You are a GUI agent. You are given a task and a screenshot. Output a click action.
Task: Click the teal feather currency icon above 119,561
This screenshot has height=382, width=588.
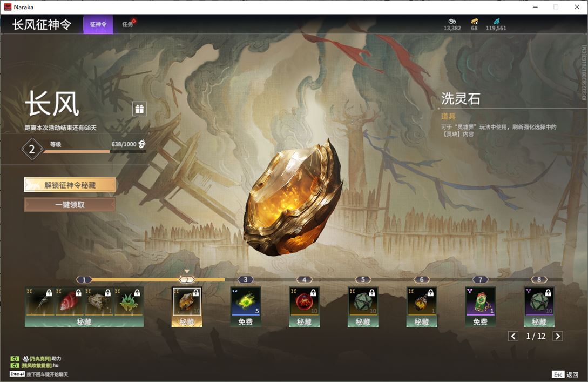tap(496, 22)
